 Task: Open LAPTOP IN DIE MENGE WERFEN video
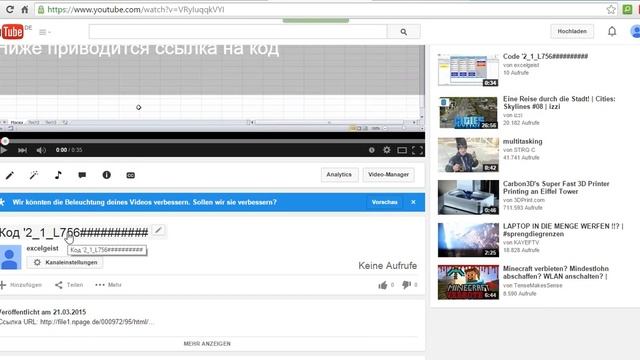563,230
